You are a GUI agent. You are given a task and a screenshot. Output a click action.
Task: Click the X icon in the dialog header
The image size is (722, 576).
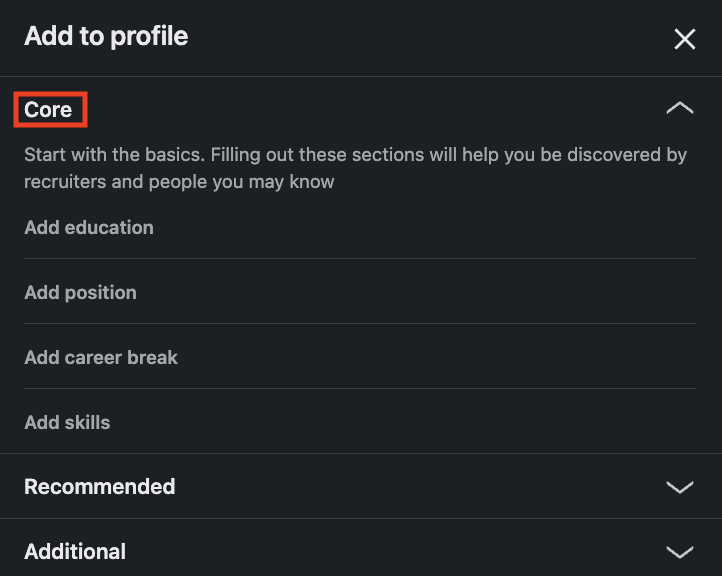(684, 39)
